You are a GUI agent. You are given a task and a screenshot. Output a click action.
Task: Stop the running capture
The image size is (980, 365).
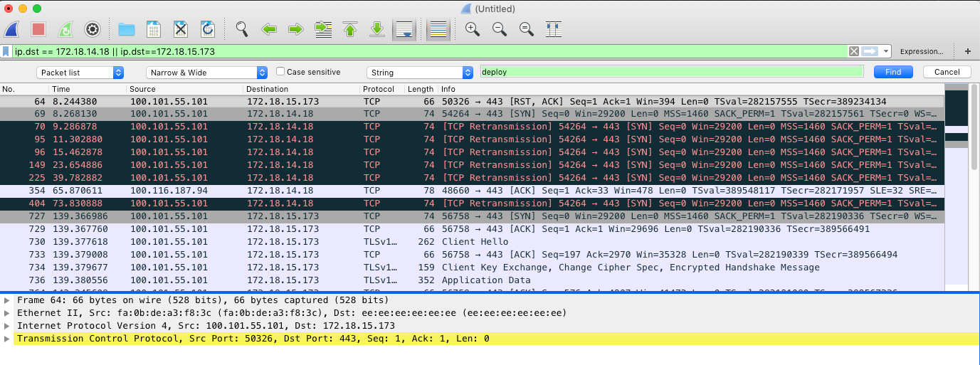coord(38,29)
